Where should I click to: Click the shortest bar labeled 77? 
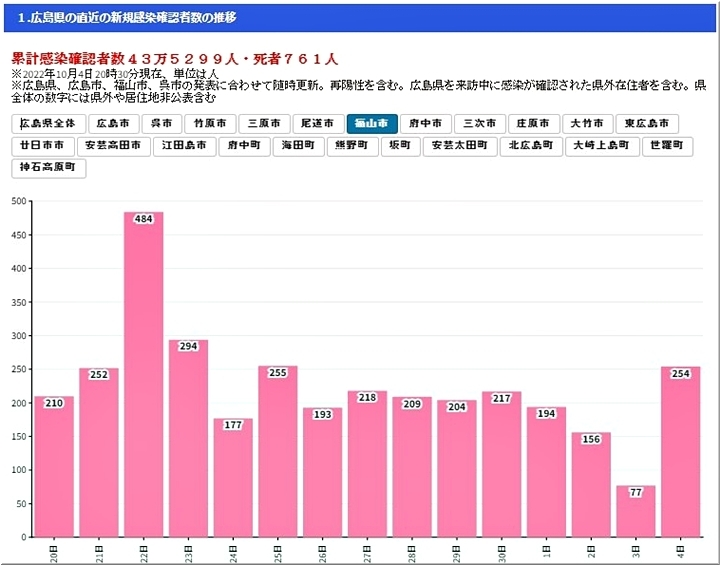(636, 512)
